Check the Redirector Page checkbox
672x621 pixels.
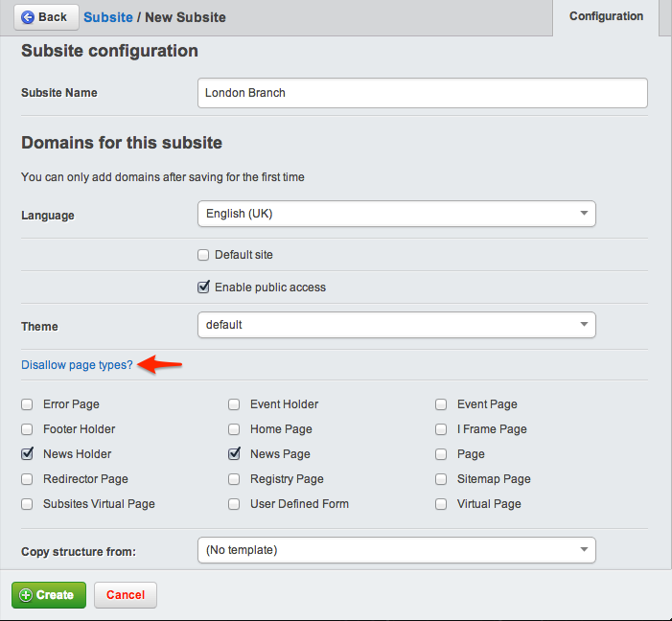click(x=27, y=479)
